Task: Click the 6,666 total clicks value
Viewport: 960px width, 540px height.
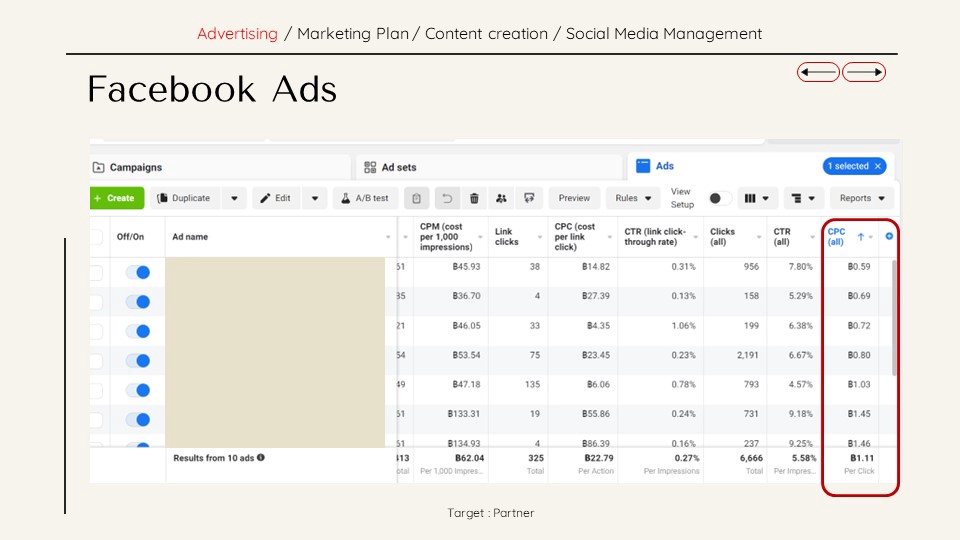Action: coord(751,458)
